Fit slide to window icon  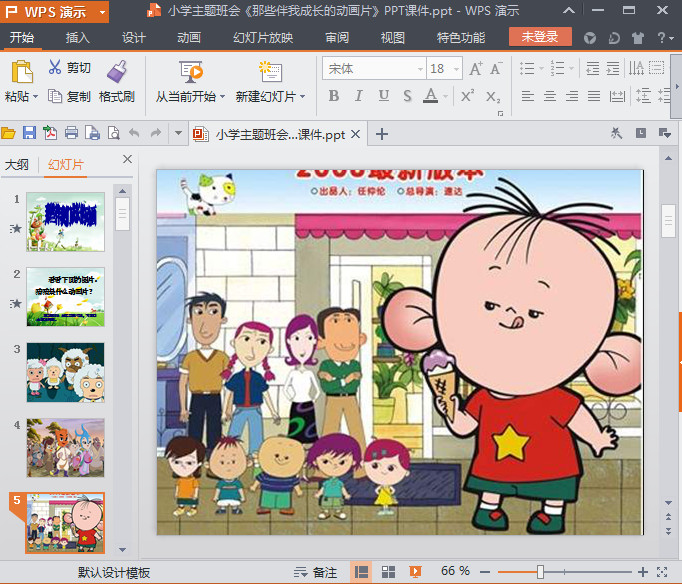662,572
